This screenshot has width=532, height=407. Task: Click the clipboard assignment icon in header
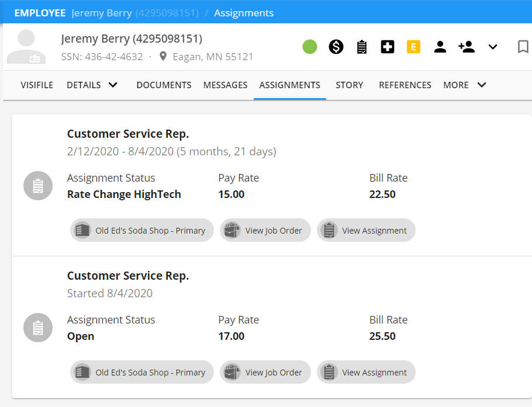pyautogui.click(x=362, y=47)
